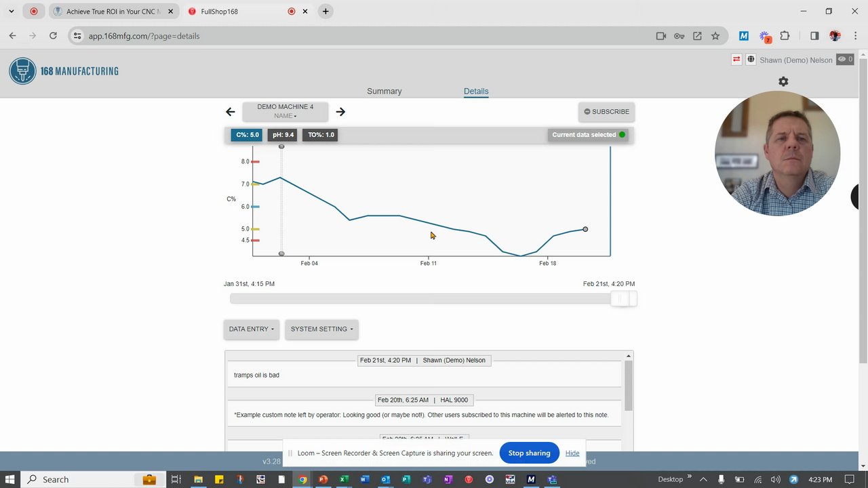Image resolution: width=868 pixels, height=488 pixels.
Task: Open Task View on the taskbar
Action: pos(176,479)
